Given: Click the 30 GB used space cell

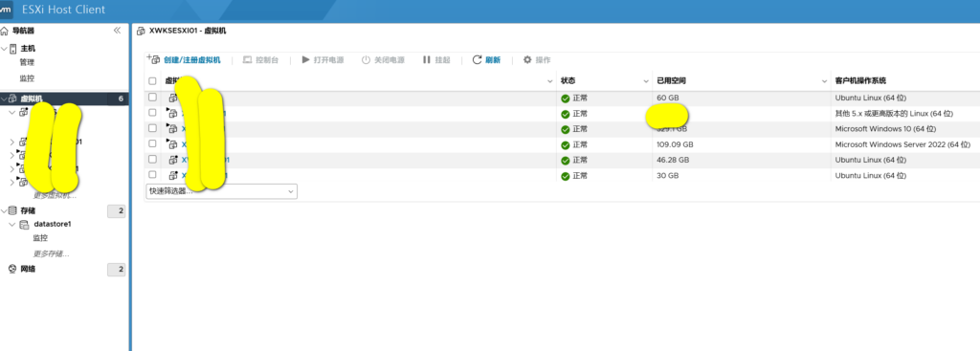Looking at the screenshot, I should coord(667,176).
